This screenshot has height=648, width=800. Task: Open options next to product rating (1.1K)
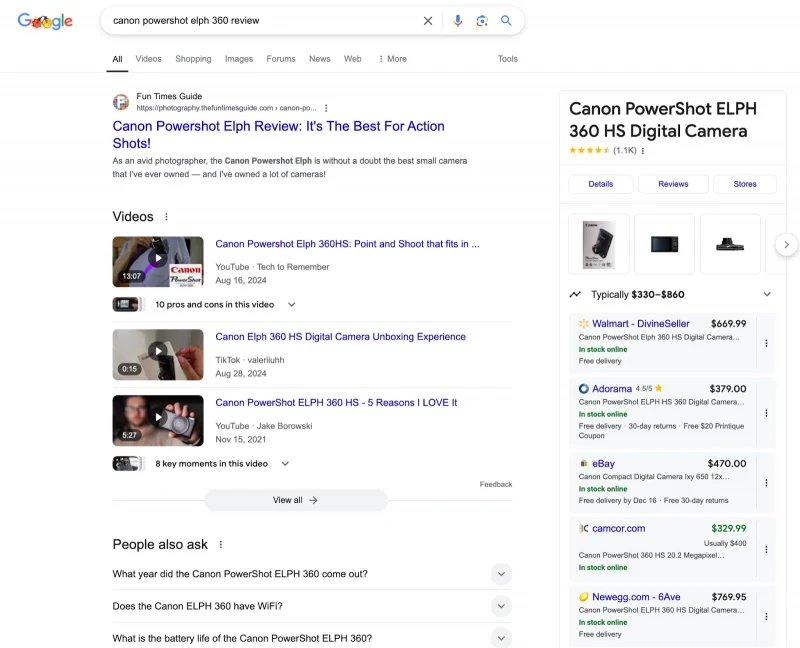(643, 151)
